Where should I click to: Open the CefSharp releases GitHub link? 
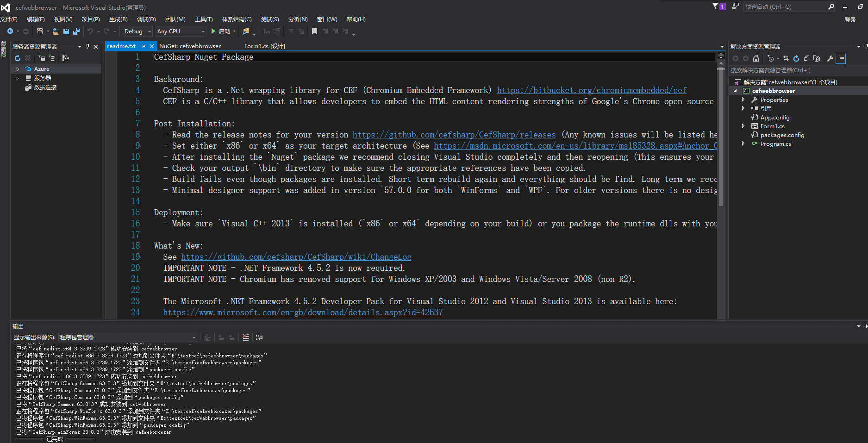coord(454,135)
